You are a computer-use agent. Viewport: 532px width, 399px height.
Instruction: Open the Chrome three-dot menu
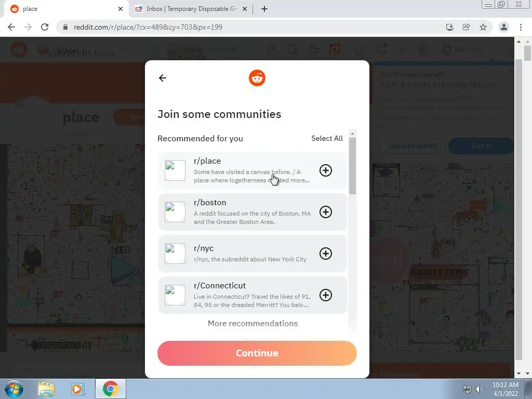point(521,27)
